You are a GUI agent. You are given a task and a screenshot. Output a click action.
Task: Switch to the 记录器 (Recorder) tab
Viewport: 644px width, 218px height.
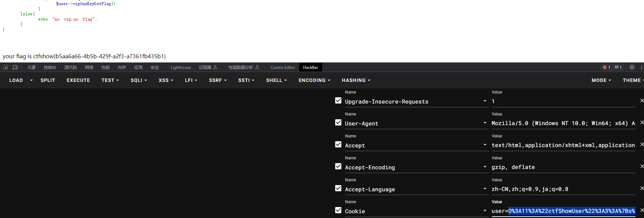208,68
